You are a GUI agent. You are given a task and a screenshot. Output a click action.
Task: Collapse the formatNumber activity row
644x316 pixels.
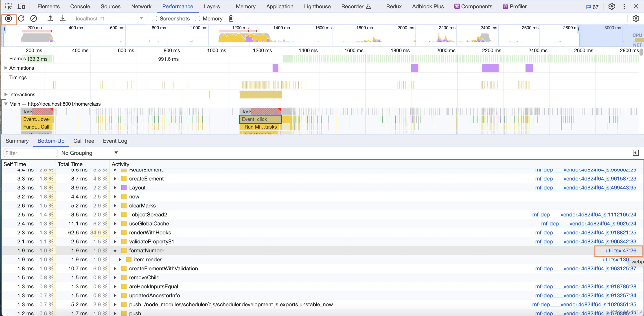click(115, 251)
